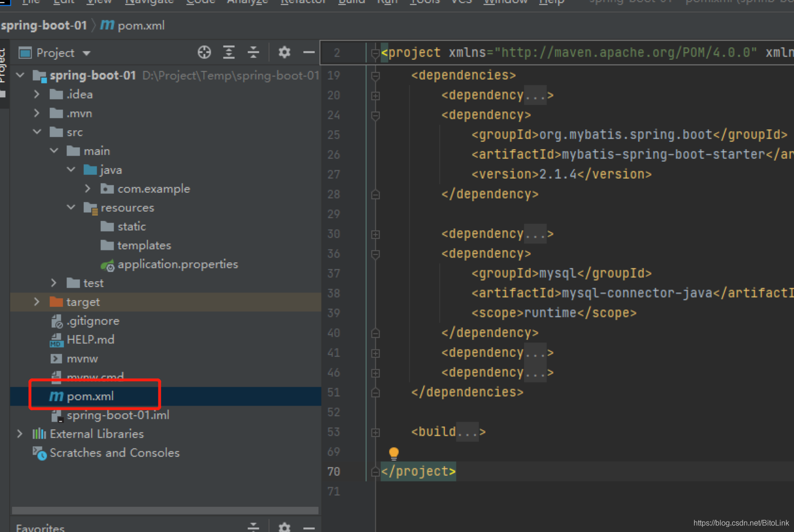
Task: Expand folded build block at line 53
Action: [x=375, y=432]
